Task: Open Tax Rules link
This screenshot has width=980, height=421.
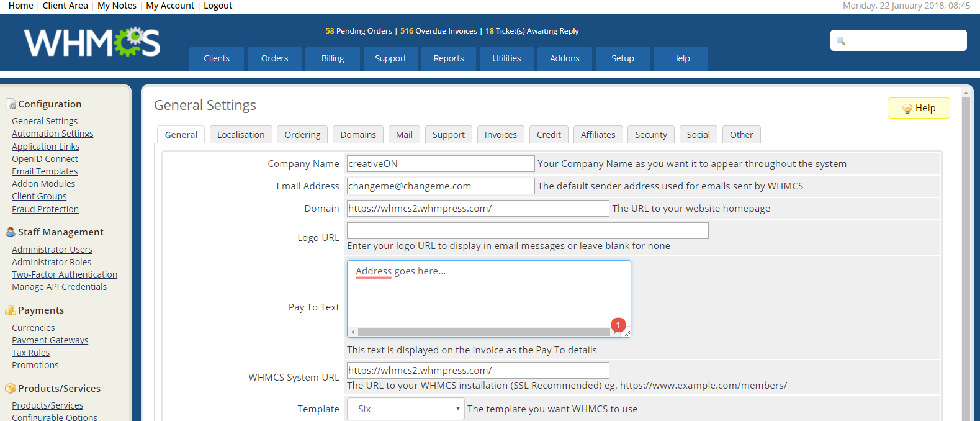Action: [31, 353]
